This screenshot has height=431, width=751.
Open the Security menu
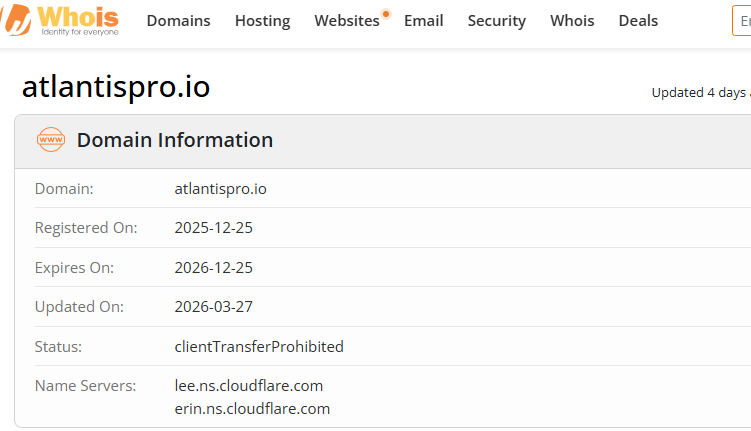[x=497, y=21]
